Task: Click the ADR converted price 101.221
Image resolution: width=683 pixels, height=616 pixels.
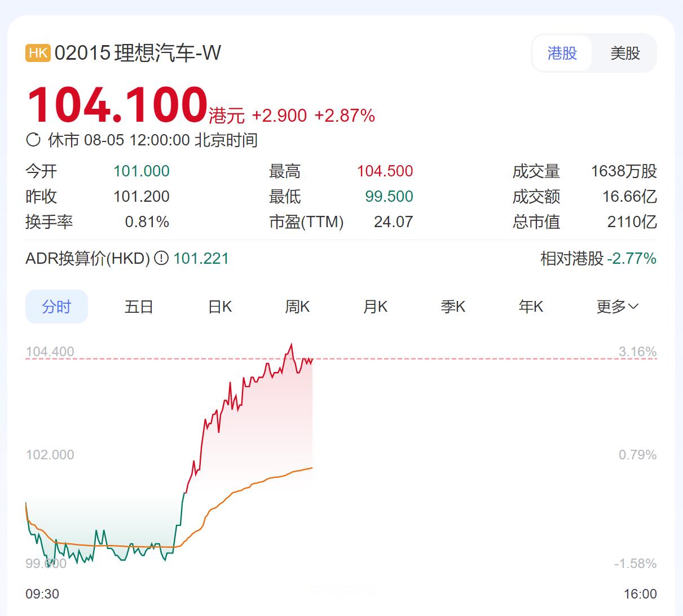Action: (201, 259)
